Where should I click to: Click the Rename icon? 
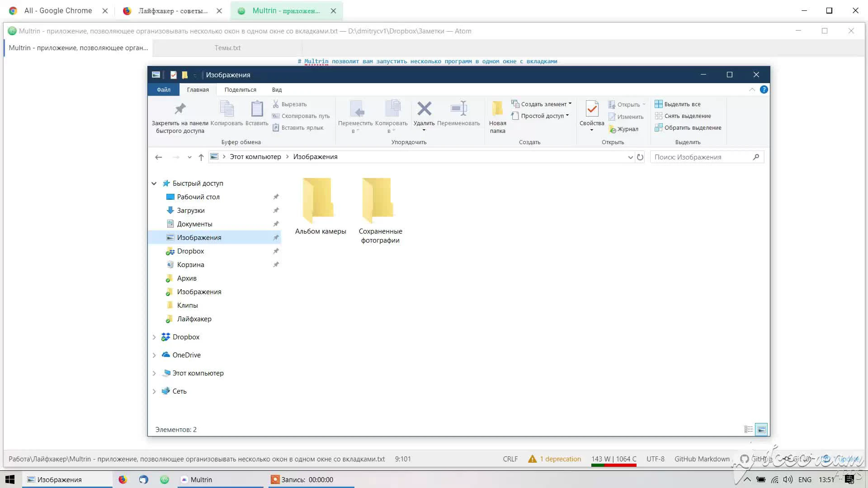click(x=458, y=108)
